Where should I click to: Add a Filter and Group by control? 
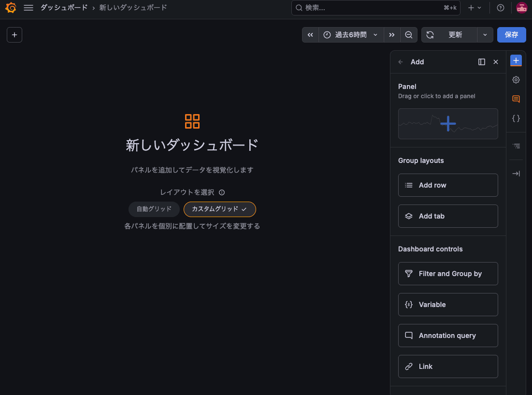(448, 274)
